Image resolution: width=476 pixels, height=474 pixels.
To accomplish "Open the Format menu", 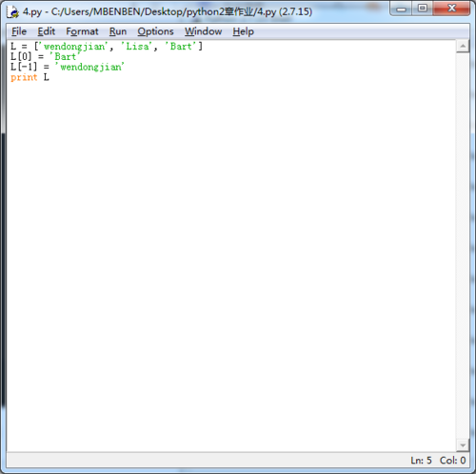I will click(82, 31).
